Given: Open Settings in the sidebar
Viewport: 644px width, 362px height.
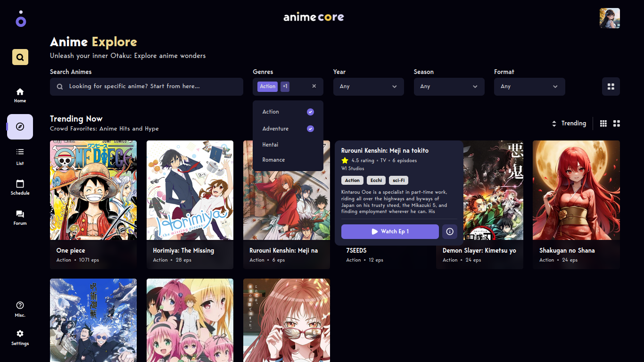Looking at the screenshot, I should pos(20,337).
